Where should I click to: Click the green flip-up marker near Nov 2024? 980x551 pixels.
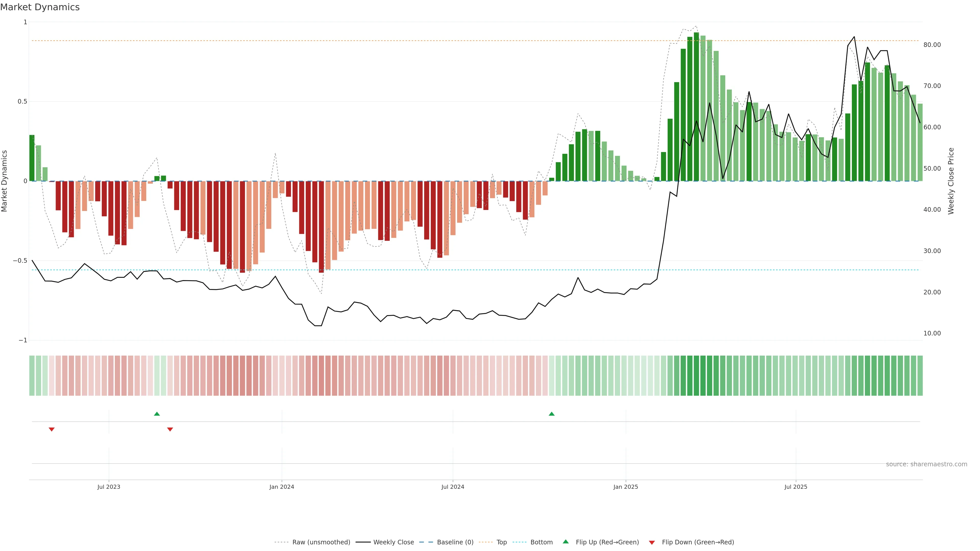coord(552,414)
